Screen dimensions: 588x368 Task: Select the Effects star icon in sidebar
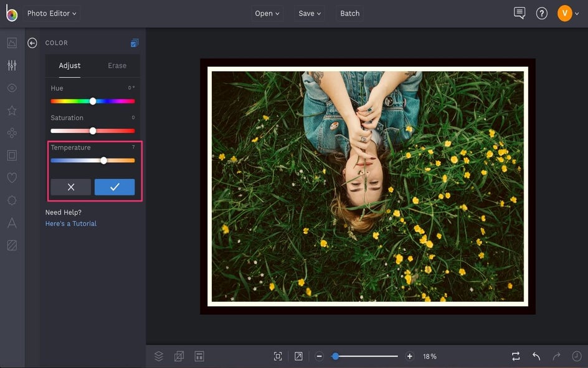pyautogui.click(x=12, y=110)
